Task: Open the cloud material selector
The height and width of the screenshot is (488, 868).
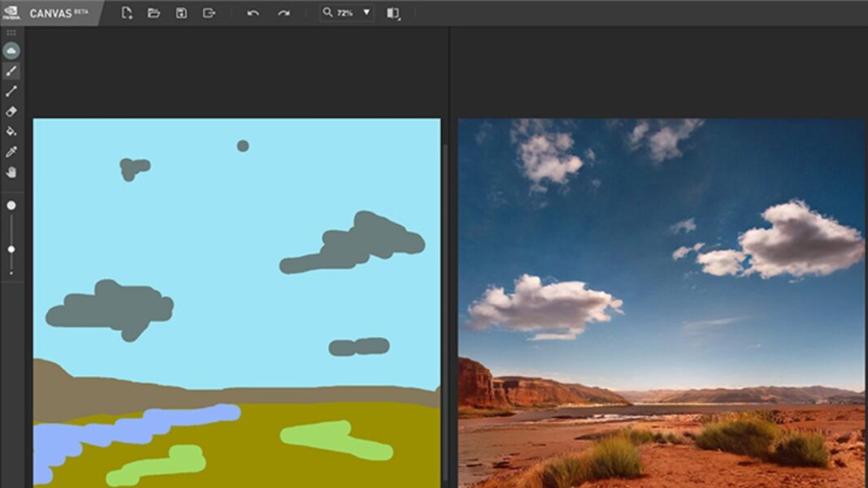Action: 11,50
